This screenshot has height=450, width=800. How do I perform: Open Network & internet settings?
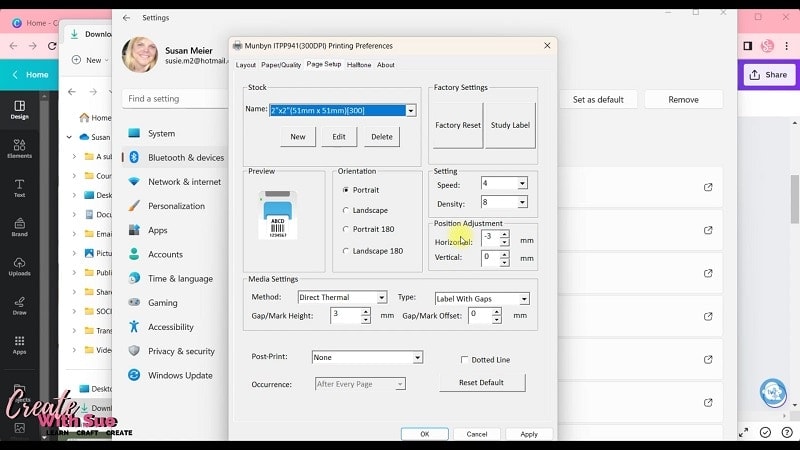coord(176,182)
